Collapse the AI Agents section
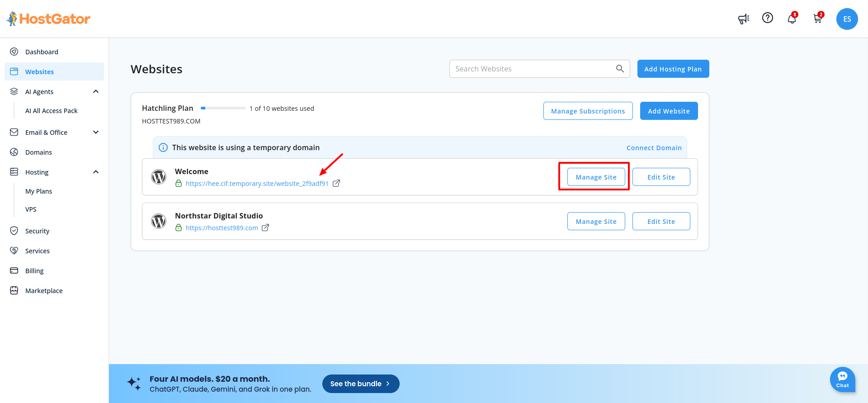 click(96, 91)
